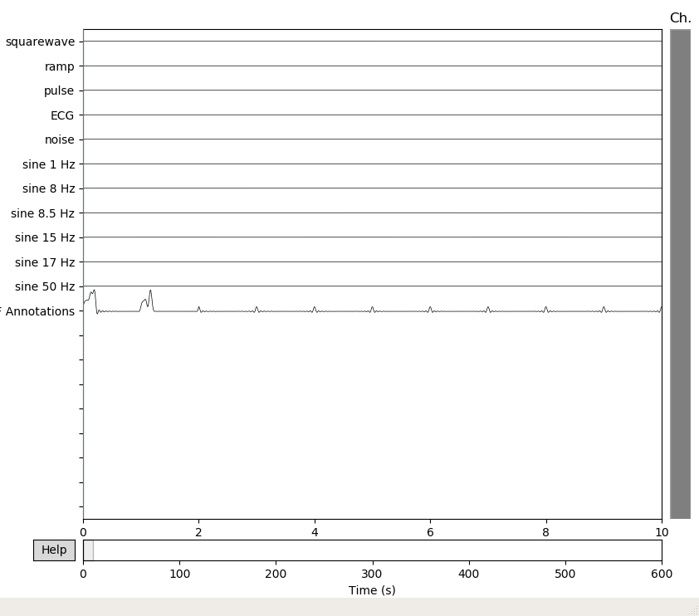699x616 pixels.
Task: Select the sine 1 Hz channel label
Action: point(49,164)
